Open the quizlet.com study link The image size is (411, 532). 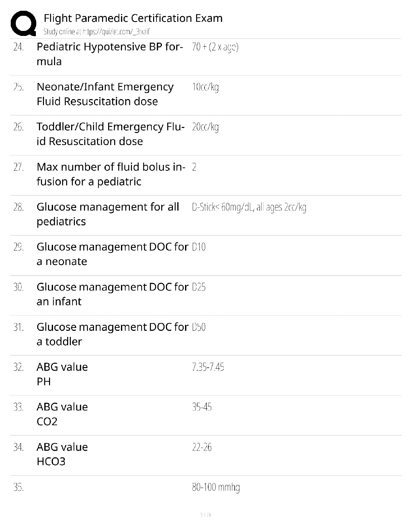click(x=96, y=32)
